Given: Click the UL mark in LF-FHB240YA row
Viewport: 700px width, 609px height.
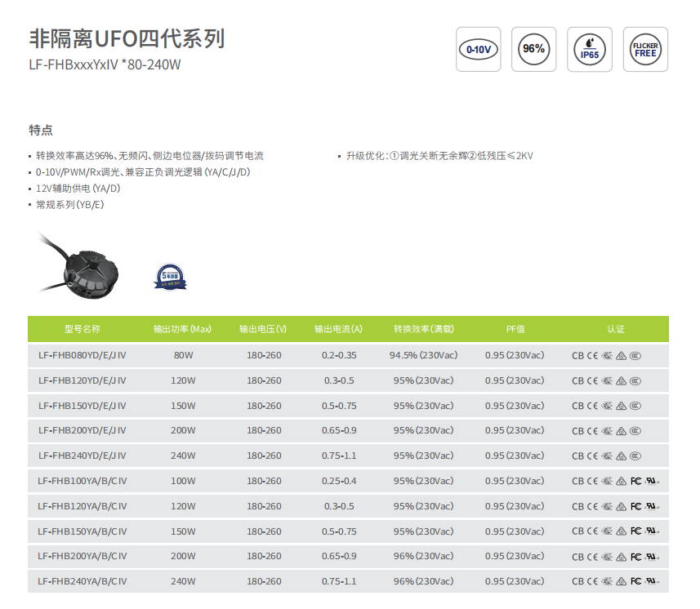Looking at the screenshot, I should (x=651, y=582).
